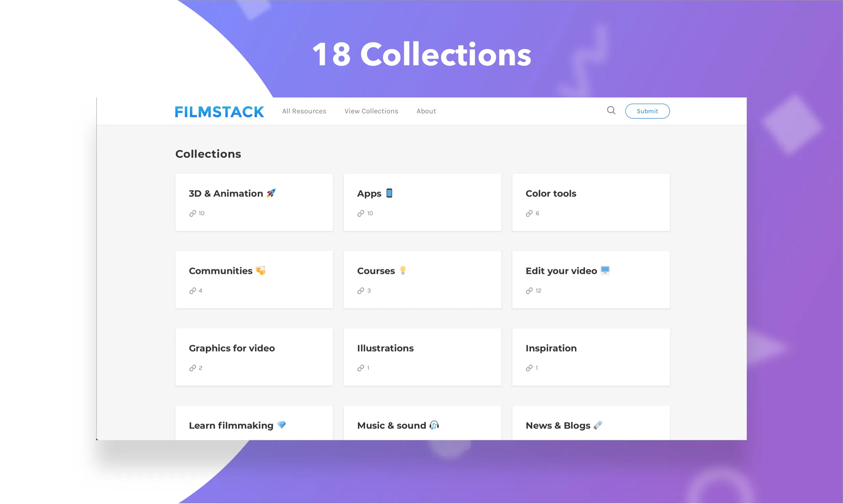Click the link icon on Illustrations card

361,368
